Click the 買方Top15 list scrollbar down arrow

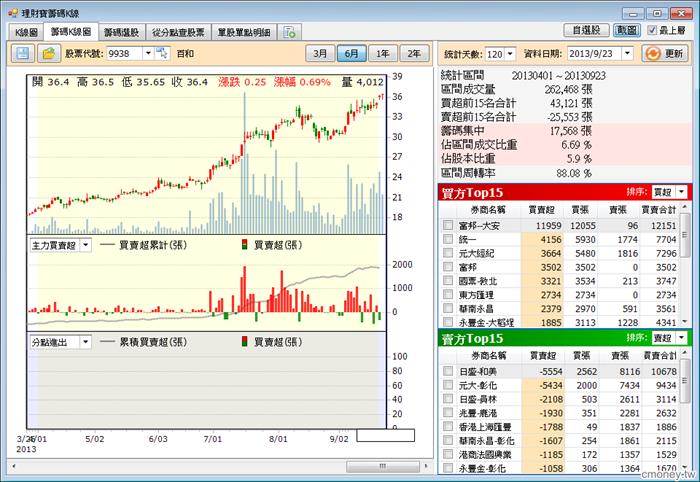point(684,321)
